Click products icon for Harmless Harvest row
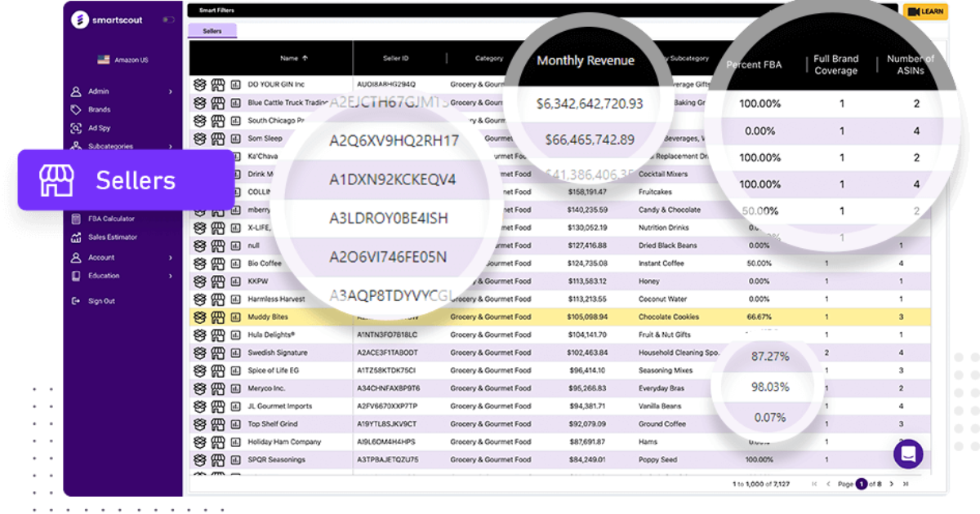The width and height of the screenshot is (980, 514). pyautogui.click(x=199, y=299)
